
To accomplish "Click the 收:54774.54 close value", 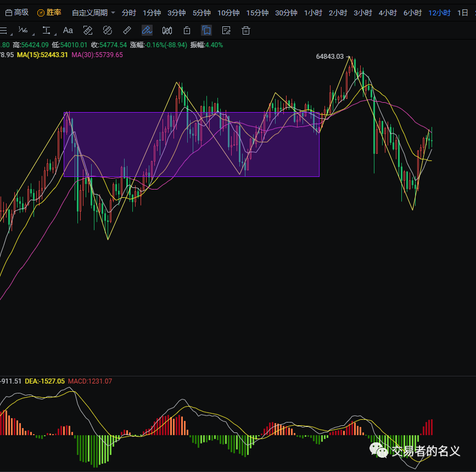I will coord(109,45).
